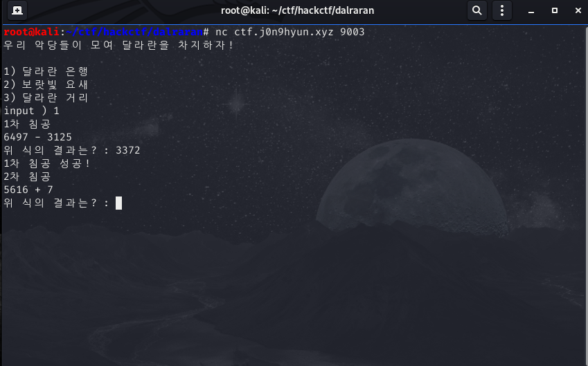Minimize the terminal window
Screen dimensions: 588x366
(531, 11)
